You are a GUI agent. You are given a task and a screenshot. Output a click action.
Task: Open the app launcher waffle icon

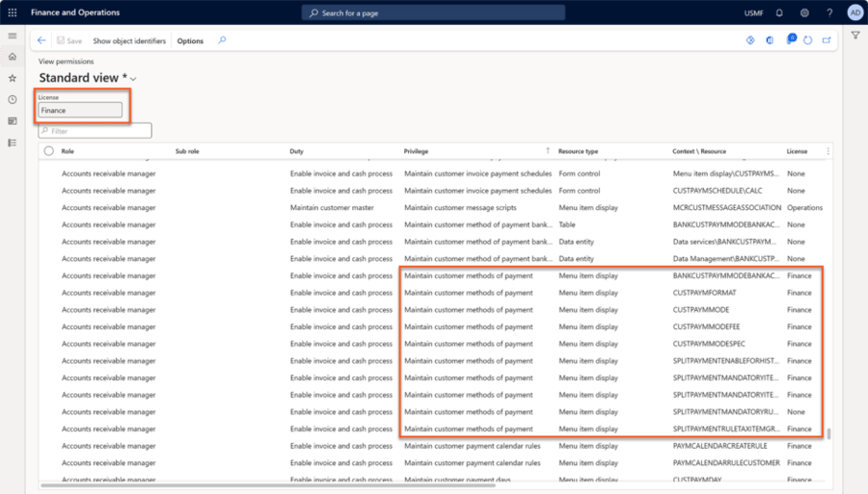coord(12,12)
